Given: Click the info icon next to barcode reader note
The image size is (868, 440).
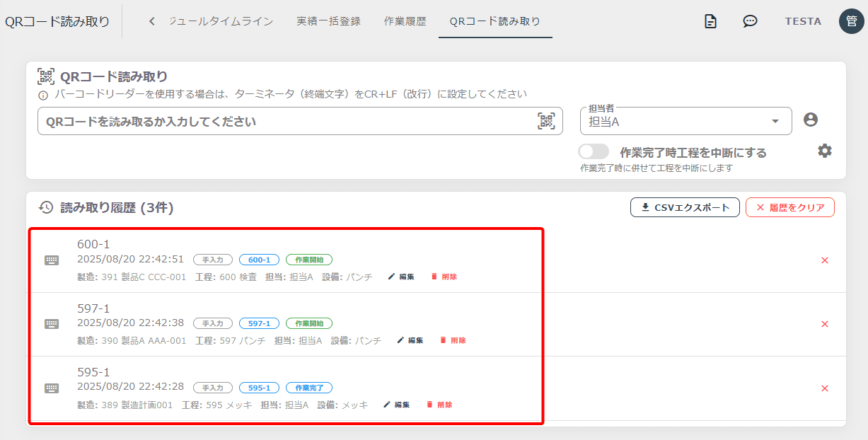Looking at the screenshot, I should tap(43, 95).
